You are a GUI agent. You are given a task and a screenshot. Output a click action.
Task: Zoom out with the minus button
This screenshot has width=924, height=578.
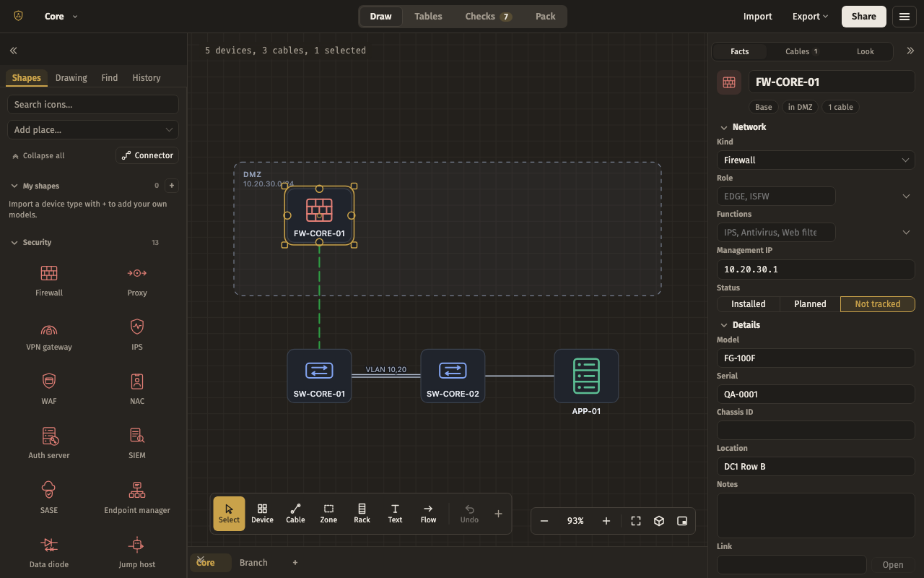tap(544, 521)
